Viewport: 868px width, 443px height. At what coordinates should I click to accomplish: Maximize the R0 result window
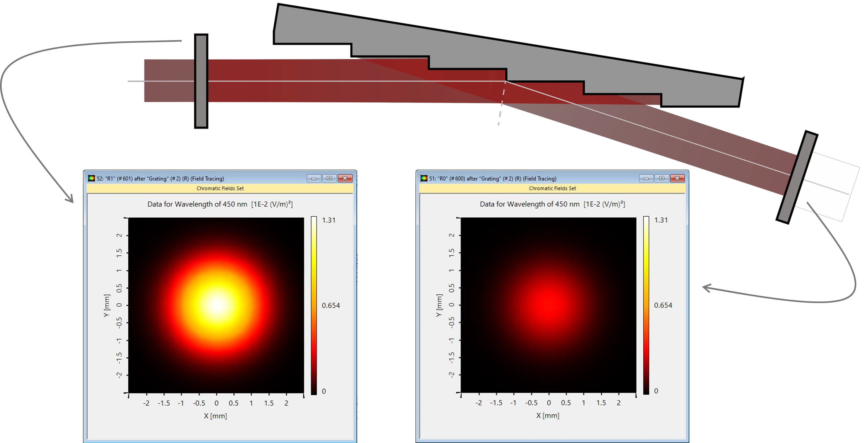(x=662, y=178)
